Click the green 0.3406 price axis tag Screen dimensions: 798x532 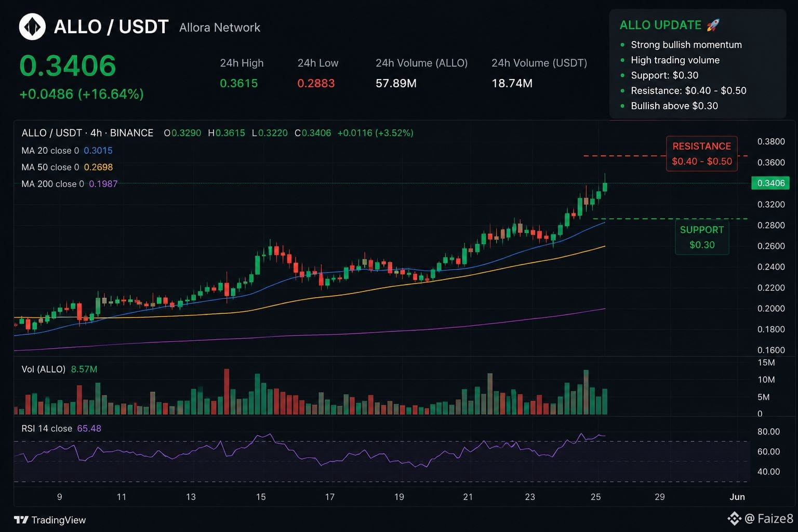(x=770, y=183)
